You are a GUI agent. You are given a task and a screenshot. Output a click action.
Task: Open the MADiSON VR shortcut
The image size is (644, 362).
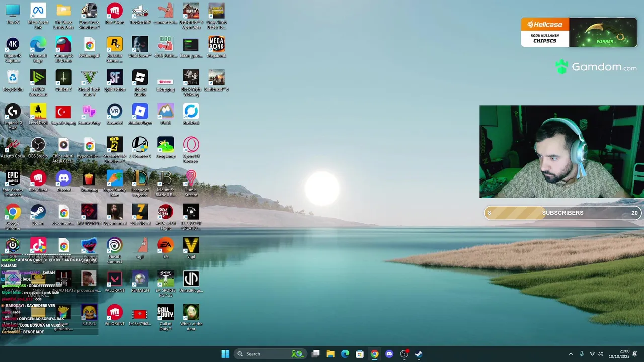click(89, 215)
